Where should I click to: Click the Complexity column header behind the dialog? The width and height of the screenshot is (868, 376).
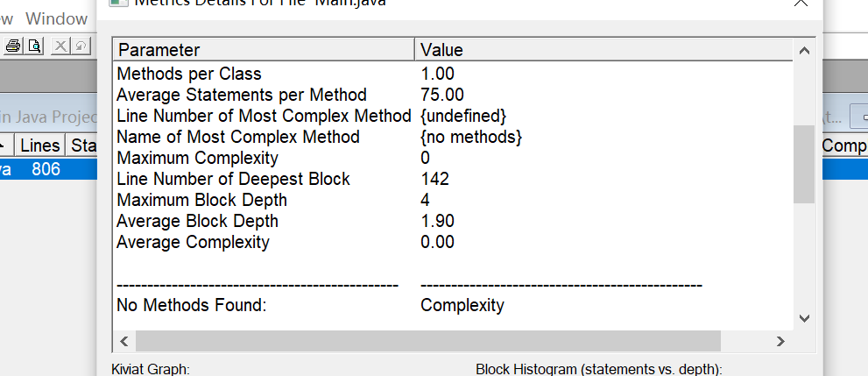point(843,145)
